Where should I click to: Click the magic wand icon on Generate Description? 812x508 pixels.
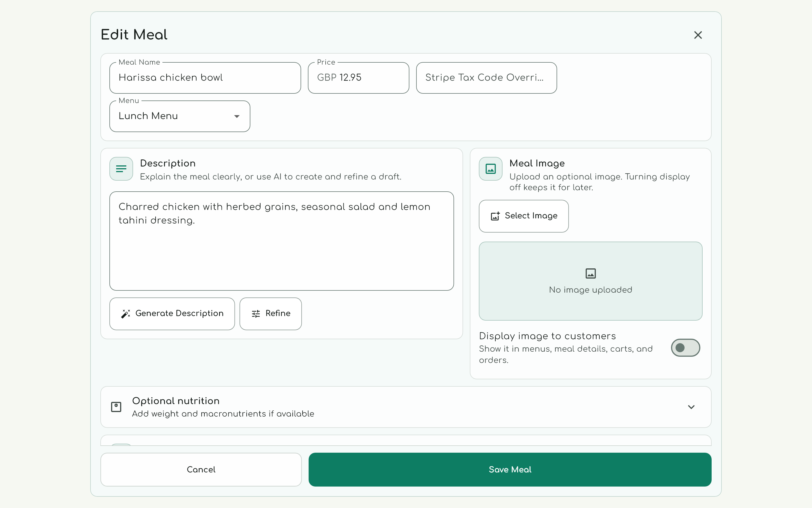point(125,314)
